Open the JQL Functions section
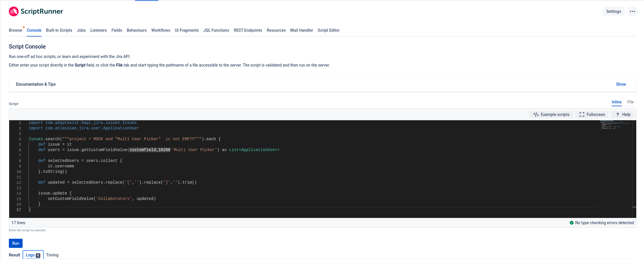 click(x=216, y=30)
